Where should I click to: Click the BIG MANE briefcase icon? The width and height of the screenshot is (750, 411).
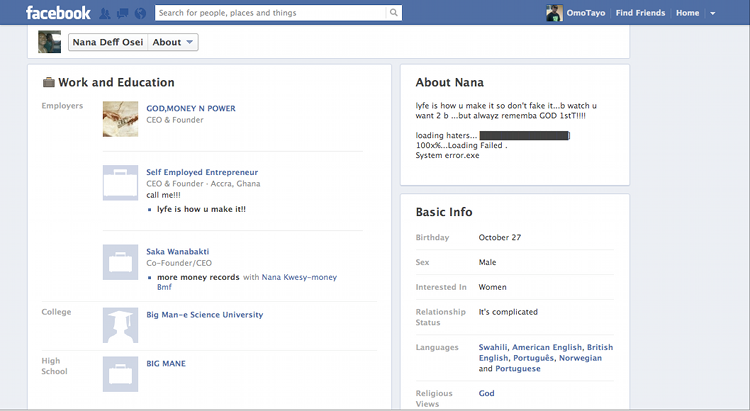click(121, 374)
